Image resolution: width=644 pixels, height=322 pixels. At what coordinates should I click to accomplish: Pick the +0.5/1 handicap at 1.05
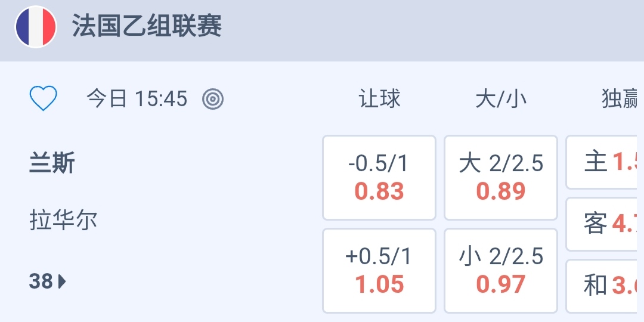click(379, 271)
